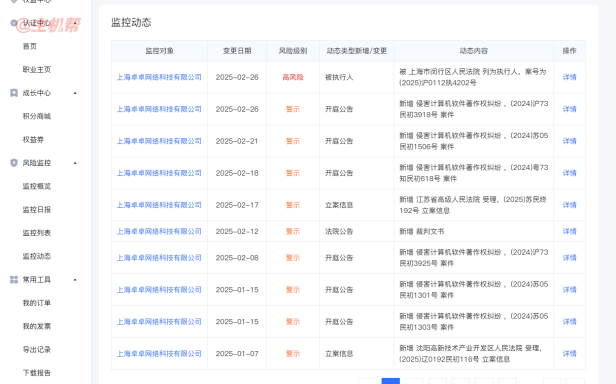616x384 pixels.
Task: Open company link in the 2025-02-08 row
Action: coord(159,257)
